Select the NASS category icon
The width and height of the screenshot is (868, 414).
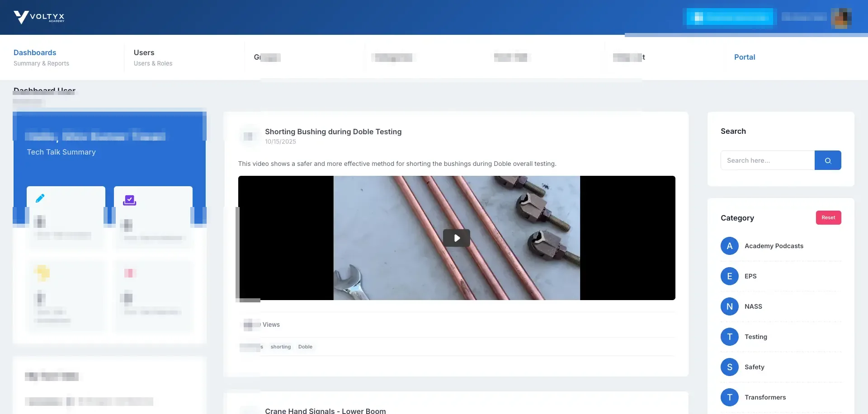tap(729, 306)
